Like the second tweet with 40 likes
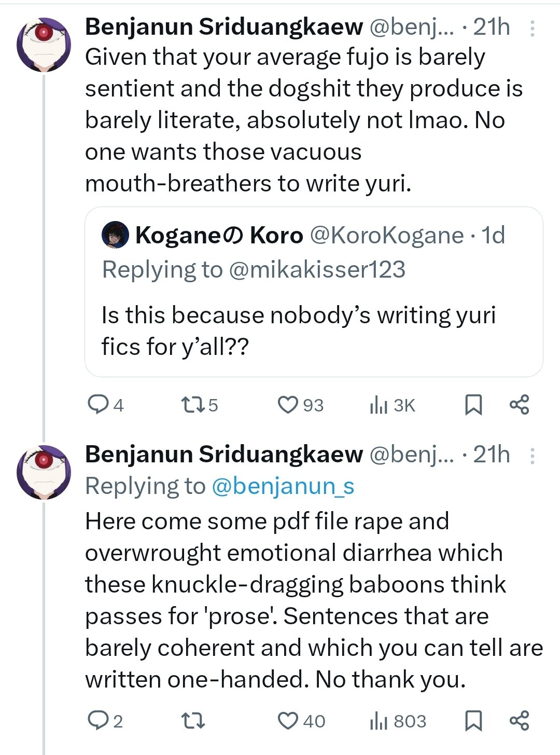Viewport: 560px width, 755px height. (288, 721)
